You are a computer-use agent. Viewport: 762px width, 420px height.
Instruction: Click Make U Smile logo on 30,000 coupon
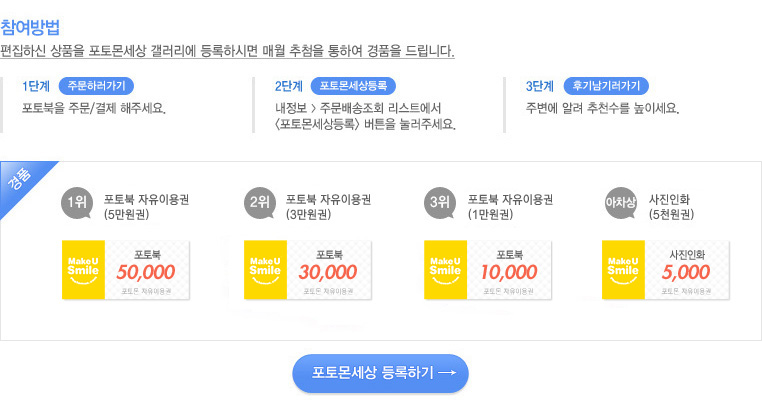click(x=265, y=270)
